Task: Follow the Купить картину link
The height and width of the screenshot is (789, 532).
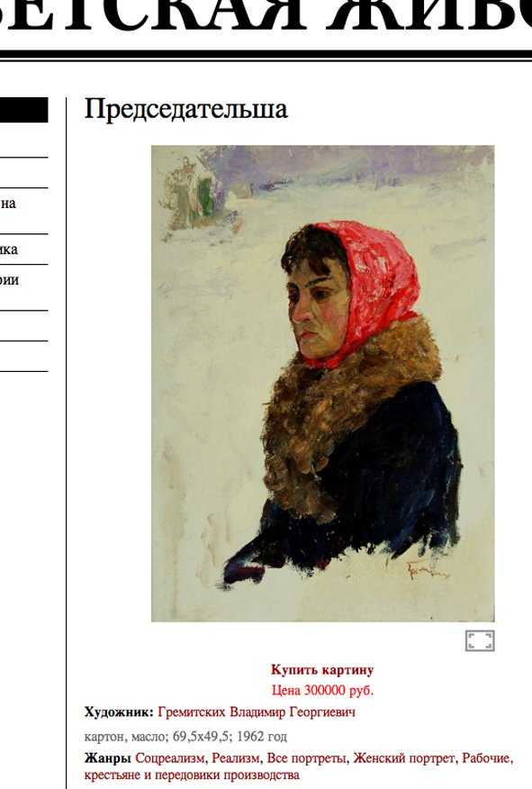Action: point(322,670)
